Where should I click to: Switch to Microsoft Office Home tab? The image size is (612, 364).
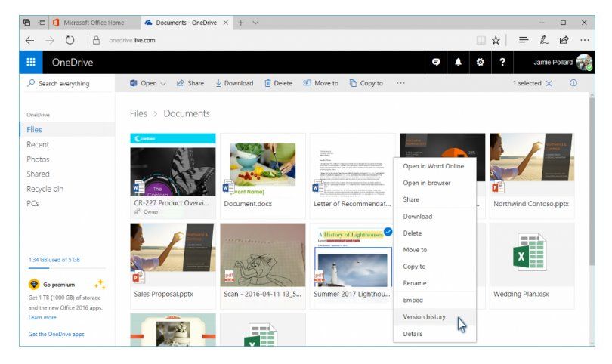(x=94, y=23)
